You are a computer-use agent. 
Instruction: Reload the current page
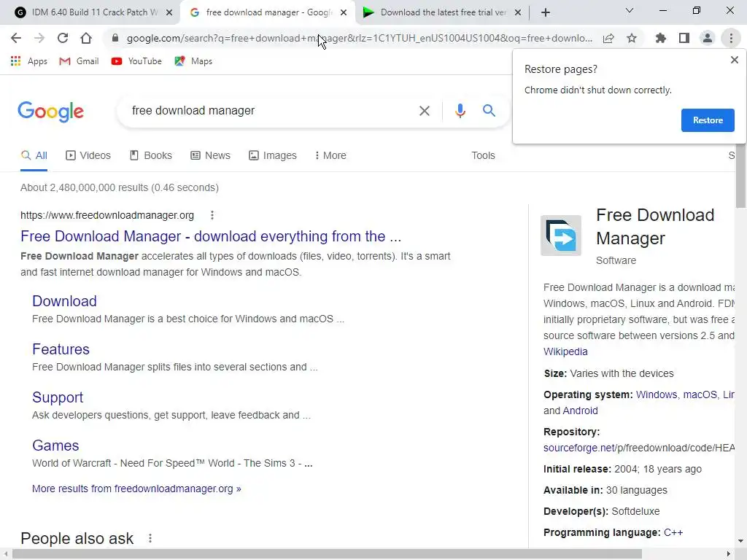(63, 38)
